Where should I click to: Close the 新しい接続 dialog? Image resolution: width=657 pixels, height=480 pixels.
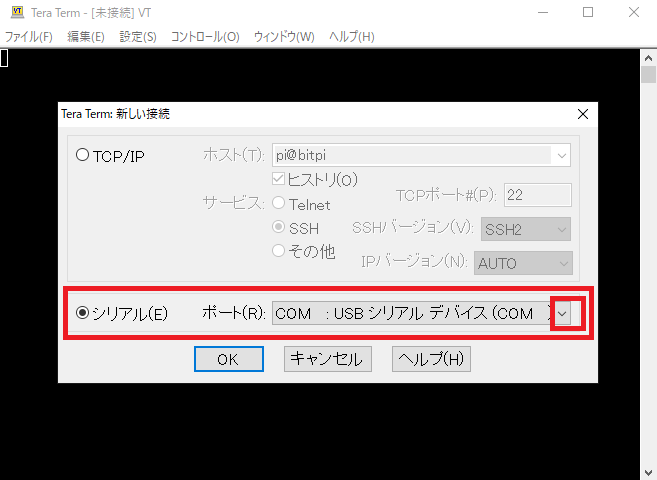[583, 114]
